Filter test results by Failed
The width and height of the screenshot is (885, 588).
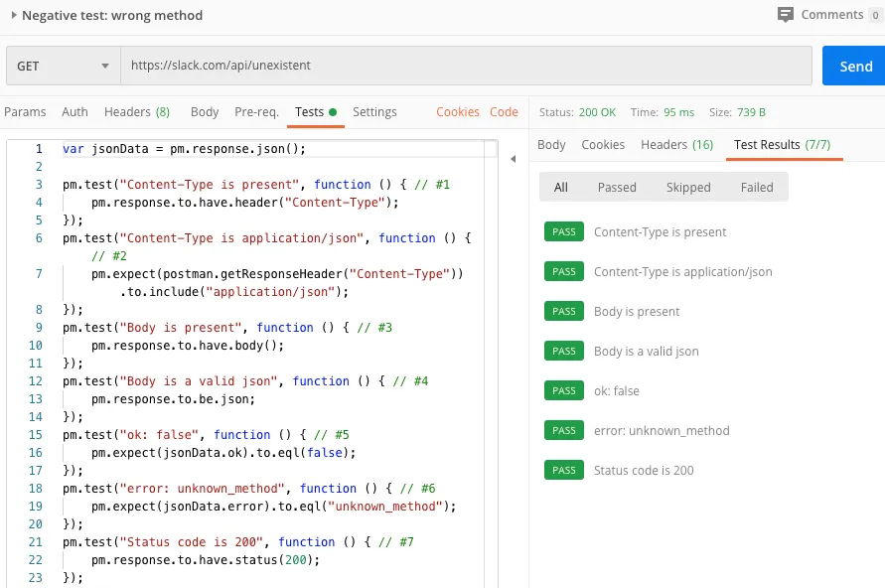click(757, 188)
